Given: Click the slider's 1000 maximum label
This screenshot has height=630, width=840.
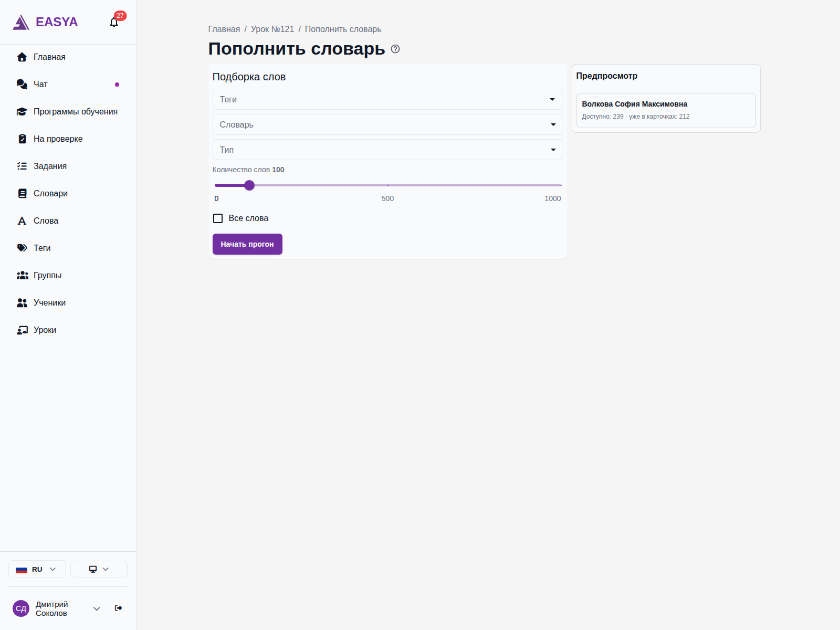Looking at the screenshot, I should tap(553, 198).
